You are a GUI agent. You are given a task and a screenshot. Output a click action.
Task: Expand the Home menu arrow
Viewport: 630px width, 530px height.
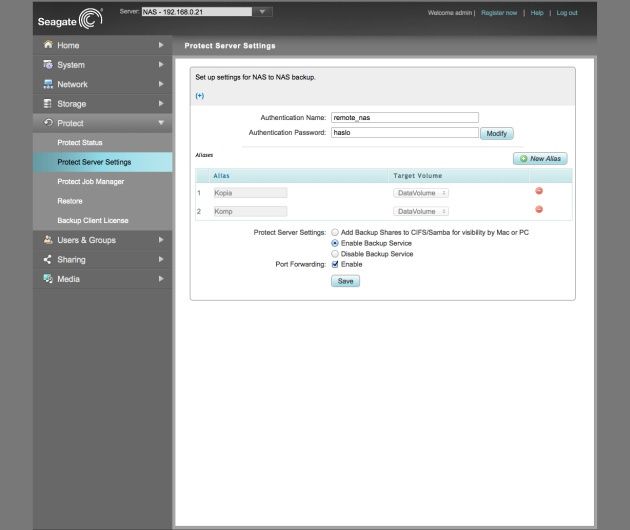(x=161, y=45)
